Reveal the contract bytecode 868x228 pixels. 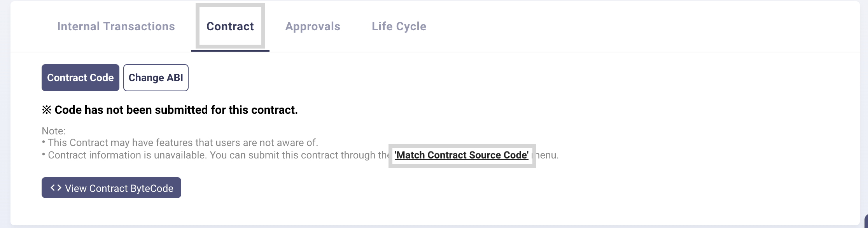[x=111, y=188]
